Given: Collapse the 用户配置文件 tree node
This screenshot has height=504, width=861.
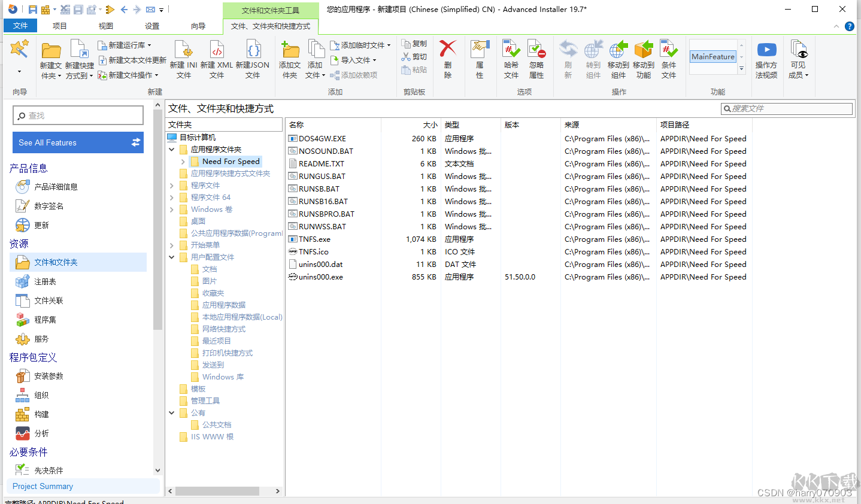Looking at the screenshot, I should click(172, 257).
